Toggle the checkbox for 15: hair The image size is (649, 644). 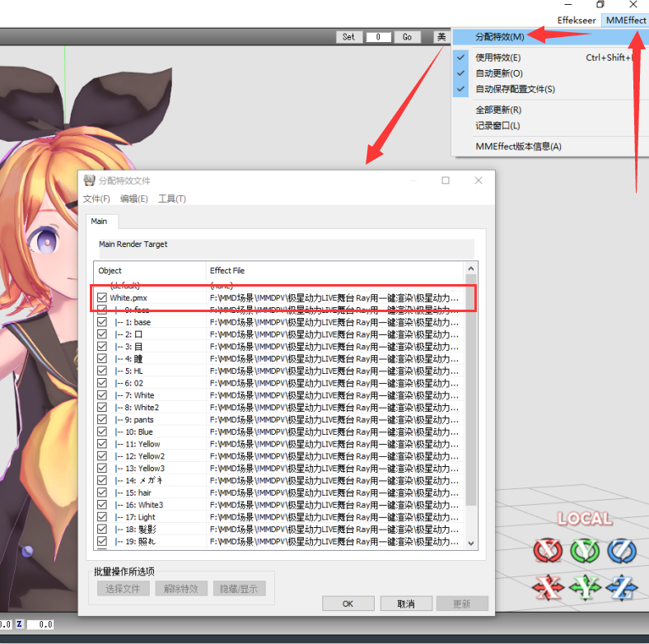(x=102, y=492)
